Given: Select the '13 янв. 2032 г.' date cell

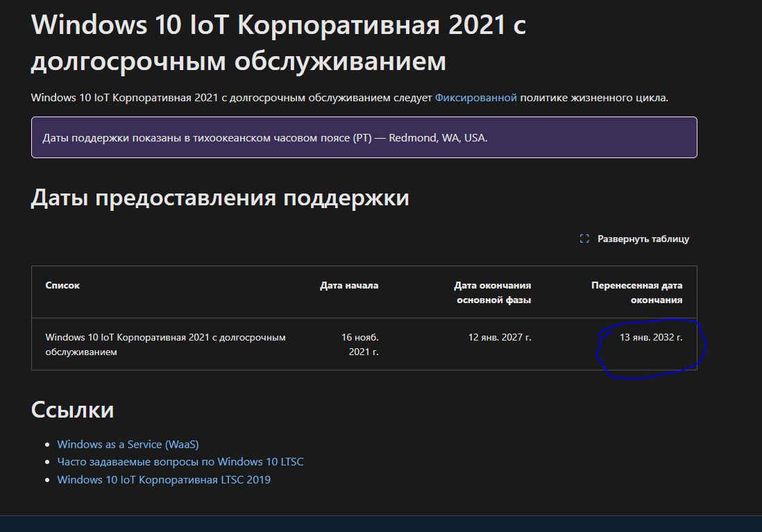Looking at the screenshot, I should [651, 337].
